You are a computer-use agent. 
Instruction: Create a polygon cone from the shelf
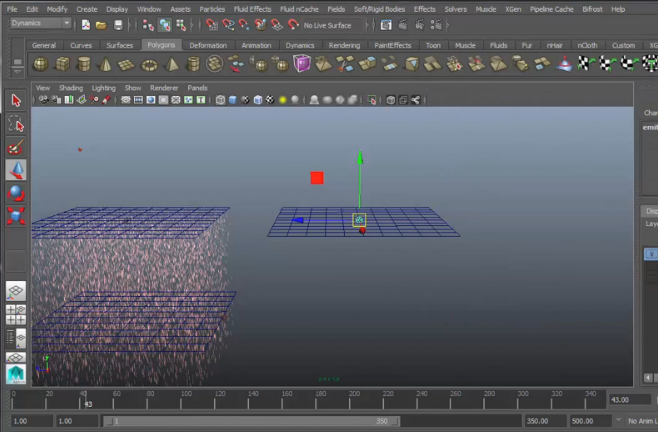[x=105, y=64]
